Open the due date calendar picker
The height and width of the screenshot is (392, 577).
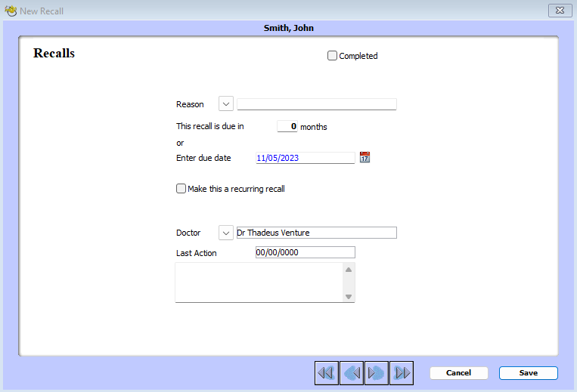(365, 158)
